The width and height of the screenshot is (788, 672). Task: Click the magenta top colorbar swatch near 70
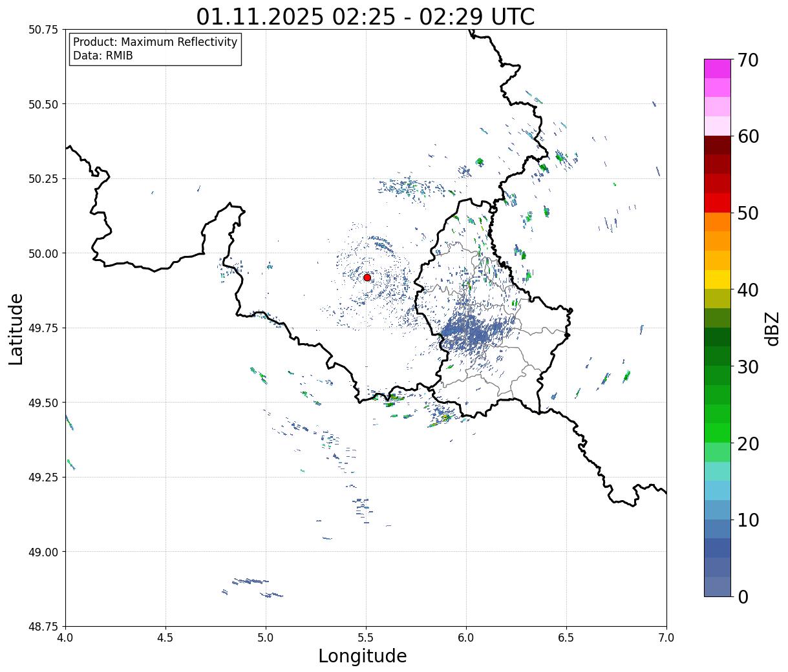tap(718, 68)
